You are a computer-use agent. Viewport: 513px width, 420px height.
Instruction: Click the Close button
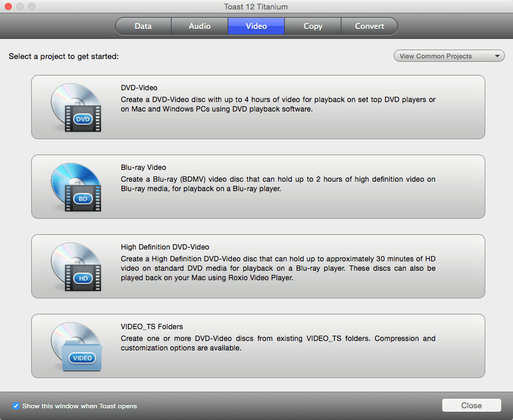point(472,405)
